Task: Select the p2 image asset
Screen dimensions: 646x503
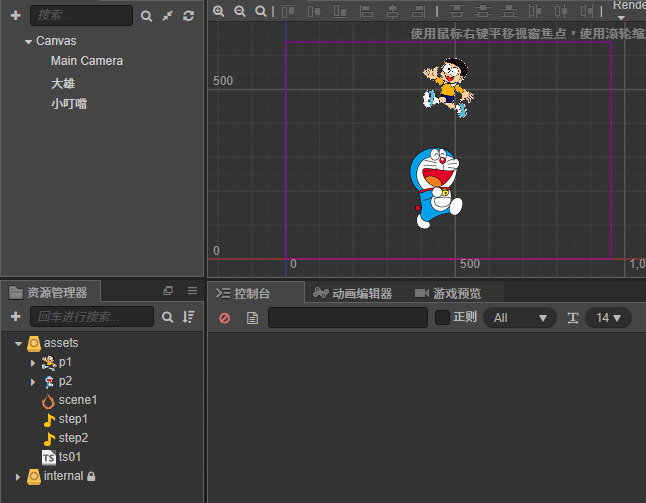Action: coord(65,381)
